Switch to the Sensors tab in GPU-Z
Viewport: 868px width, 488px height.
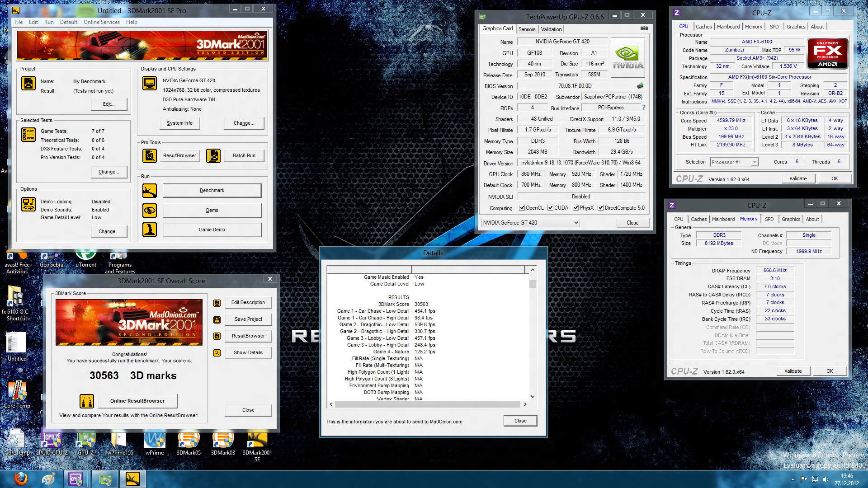click(527, 29)
